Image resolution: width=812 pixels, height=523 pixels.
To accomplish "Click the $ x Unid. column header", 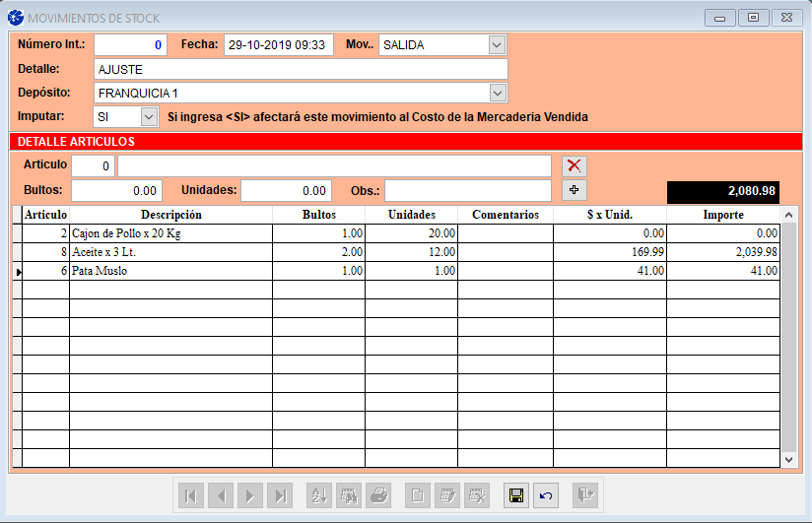I will [610, 215].
